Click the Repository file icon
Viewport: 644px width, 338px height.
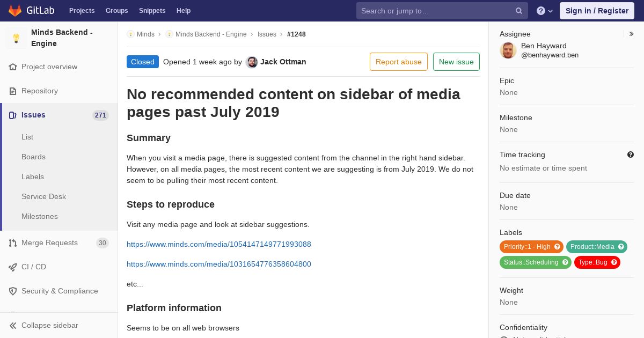point(13,91)
